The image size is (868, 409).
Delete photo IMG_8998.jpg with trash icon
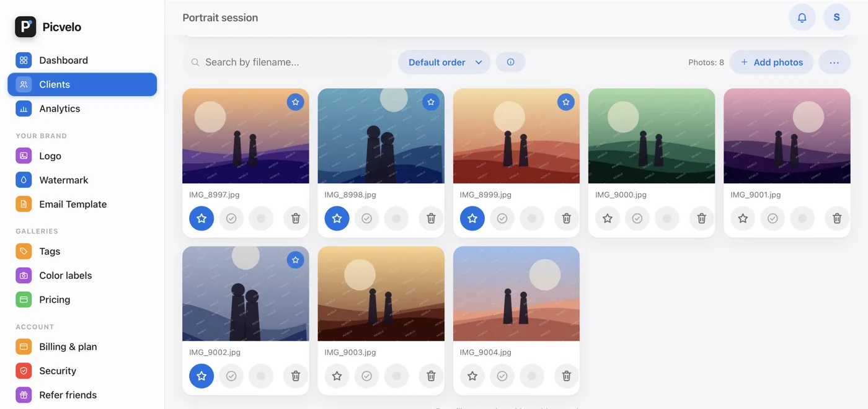pyautogui.click(x=431, y=218)
